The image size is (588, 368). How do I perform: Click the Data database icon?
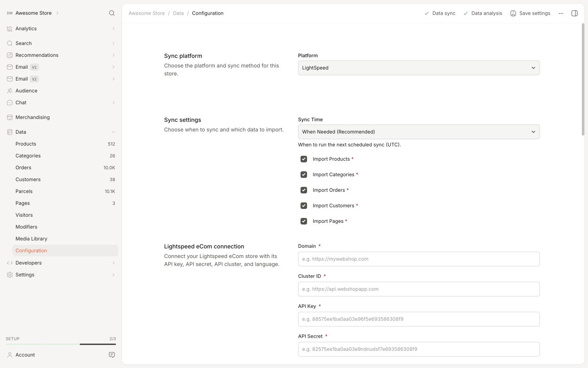click(10, 132)
